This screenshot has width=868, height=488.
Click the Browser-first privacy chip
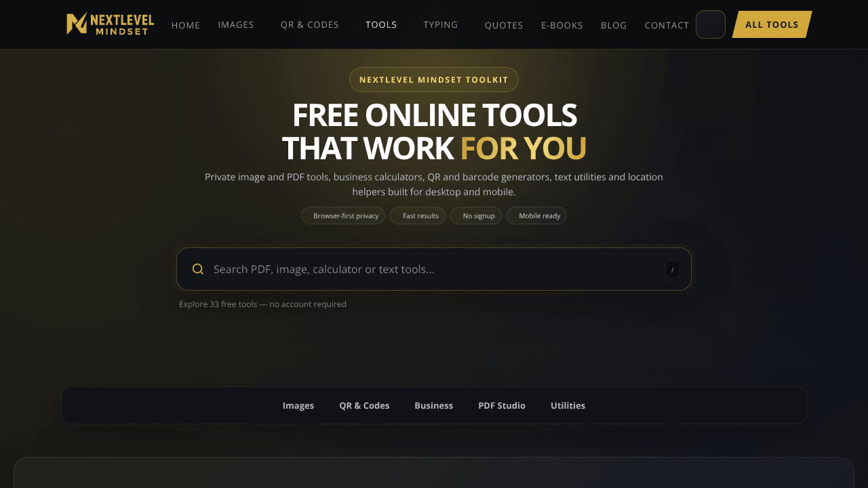(343, 216)
